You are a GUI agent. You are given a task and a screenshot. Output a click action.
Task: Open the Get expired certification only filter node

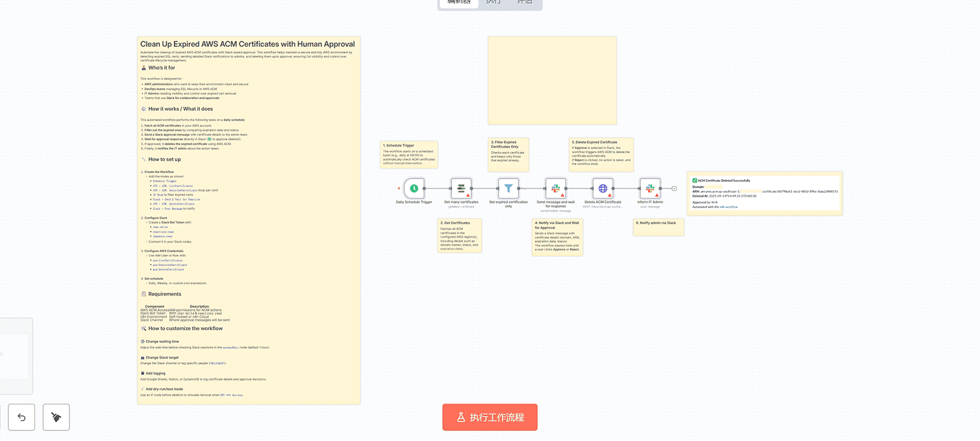pyautogui.click(x=508, y=188)
